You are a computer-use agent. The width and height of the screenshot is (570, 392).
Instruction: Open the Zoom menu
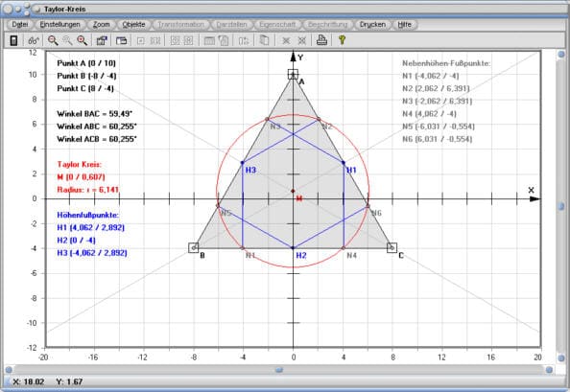101,24
